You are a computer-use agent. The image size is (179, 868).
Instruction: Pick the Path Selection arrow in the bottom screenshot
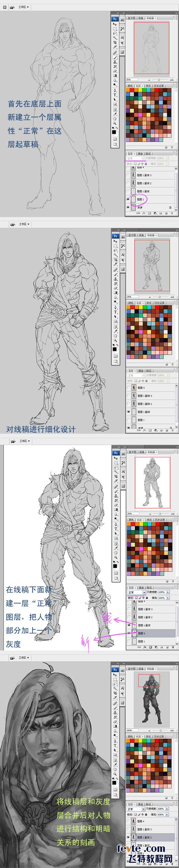coord(116,750)
